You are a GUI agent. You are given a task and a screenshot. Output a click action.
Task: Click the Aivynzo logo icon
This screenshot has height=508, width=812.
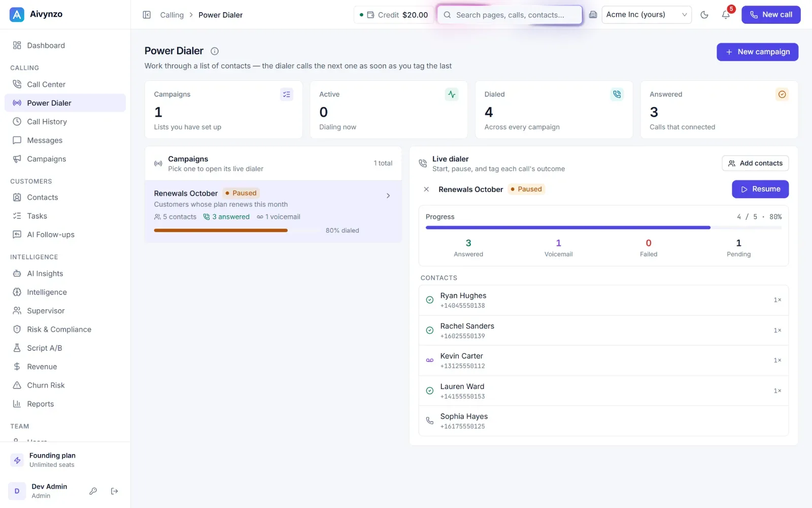(x=17, y=15)
